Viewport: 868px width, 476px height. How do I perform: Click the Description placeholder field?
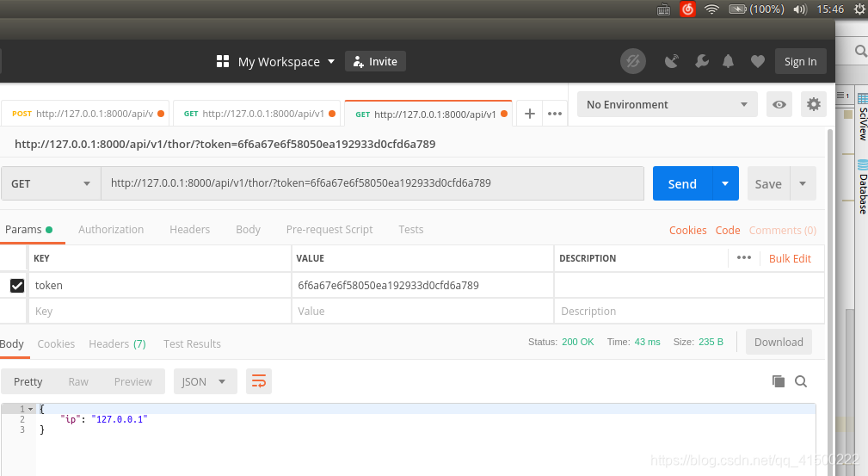click(689, 311)
